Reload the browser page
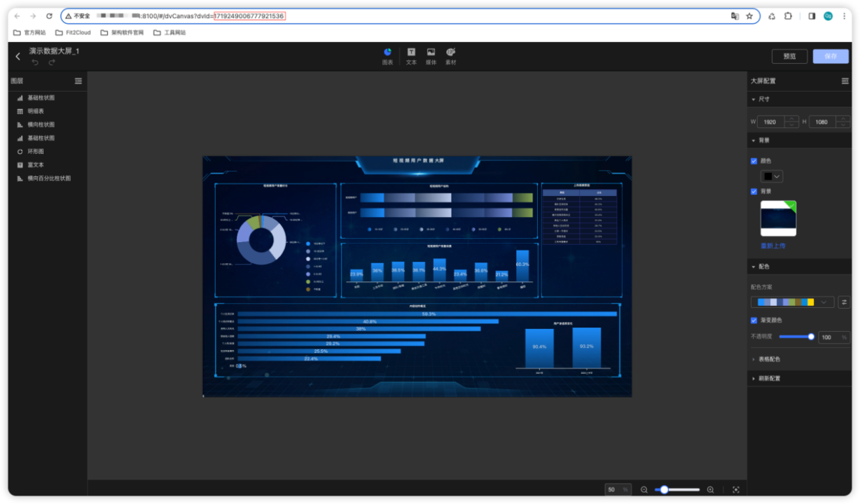Image resolution: width=860 pixels, height=504 pixels. click(x=49, y=16)
